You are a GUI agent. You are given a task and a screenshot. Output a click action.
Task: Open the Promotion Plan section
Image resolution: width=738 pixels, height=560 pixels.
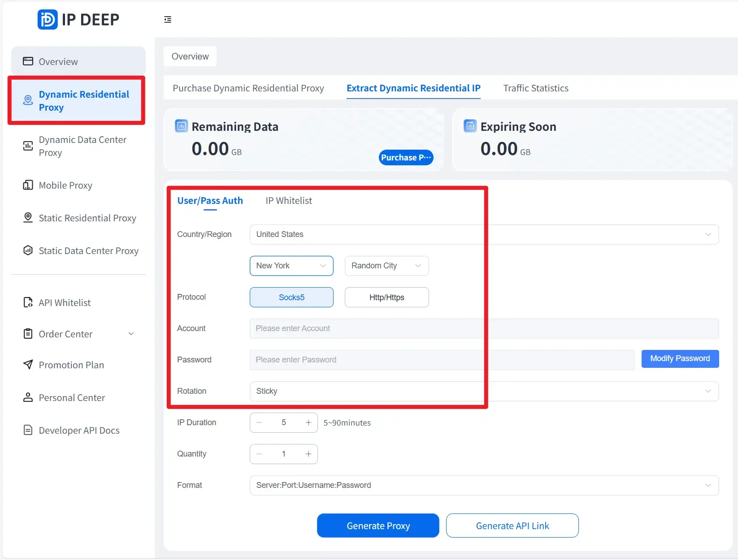(71, 365)
